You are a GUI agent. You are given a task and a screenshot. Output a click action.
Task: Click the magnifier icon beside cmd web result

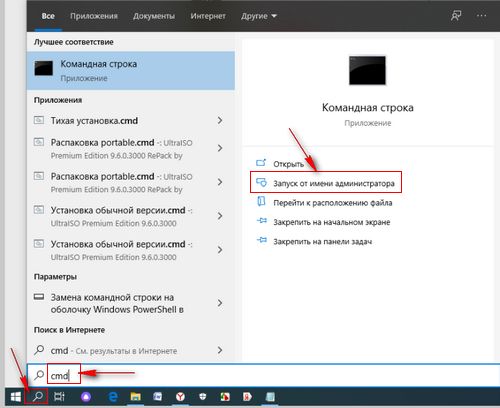[x=39, y=350]
